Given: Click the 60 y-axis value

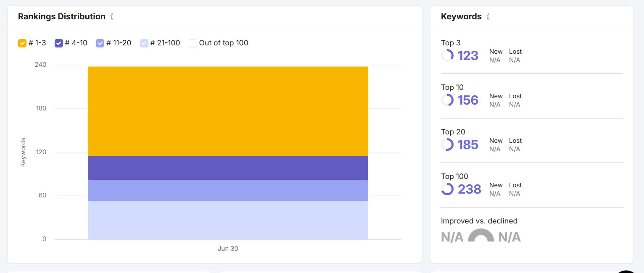Looking at the screenshot, I should click(x=42, y=195).
